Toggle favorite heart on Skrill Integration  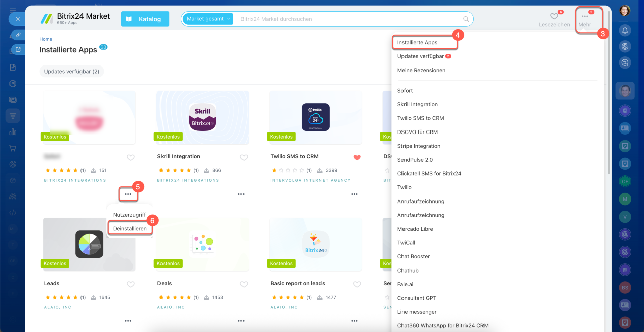[x=244, y=157]
